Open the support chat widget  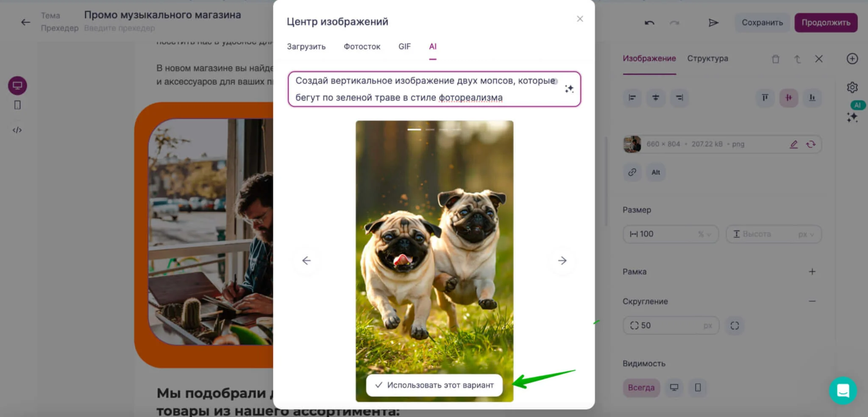coord(843,391)
